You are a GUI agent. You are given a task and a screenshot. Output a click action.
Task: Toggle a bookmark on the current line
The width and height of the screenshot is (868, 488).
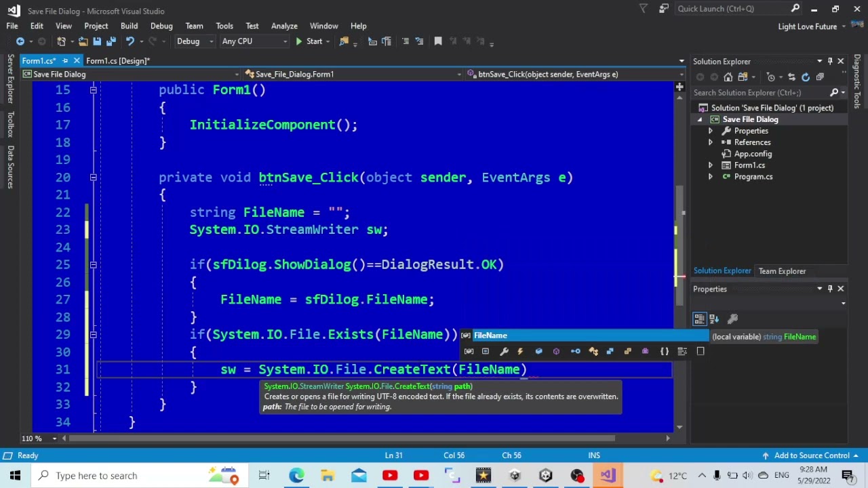[438, 41]
